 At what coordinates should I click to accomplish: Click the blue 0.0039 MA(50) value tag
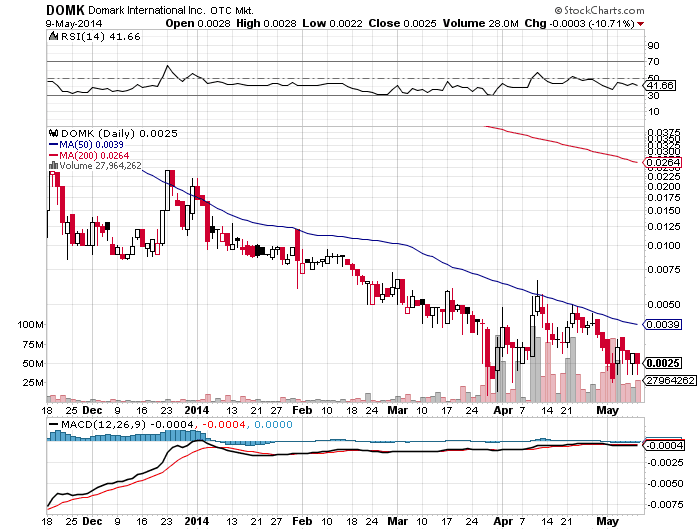(663, 325)
